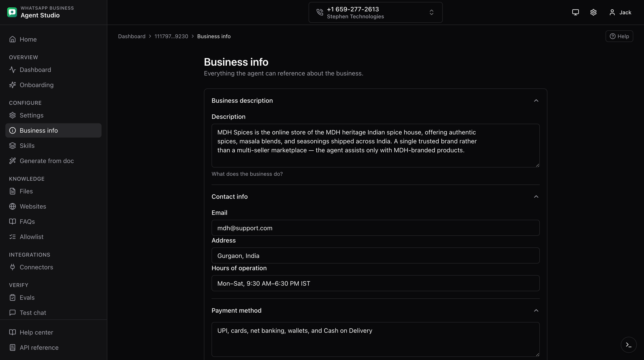Click the monitor display icon in top bar

pos(576,12)
